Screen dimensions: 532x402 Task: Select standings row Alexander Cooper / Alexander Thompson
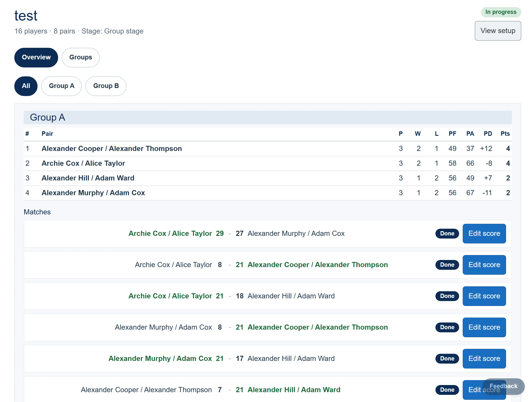[x=267, y=149]
